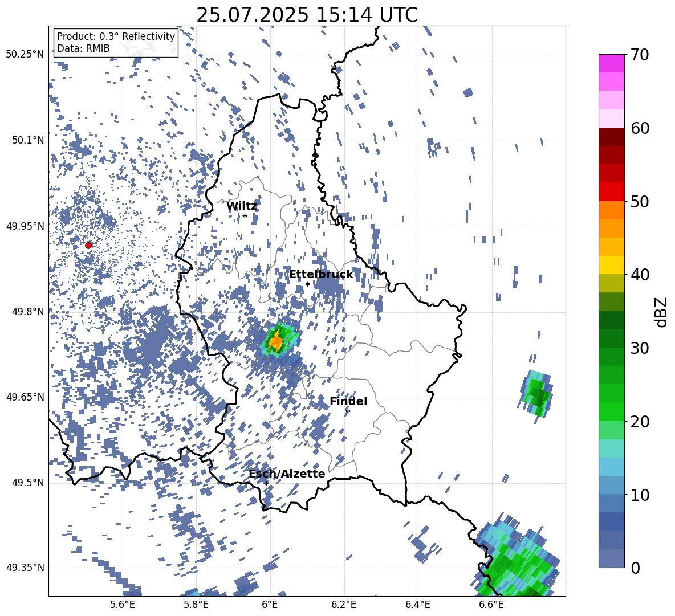Click the Data: RMIB text
This screenshot has width=675, height=616.
(83, 48)
